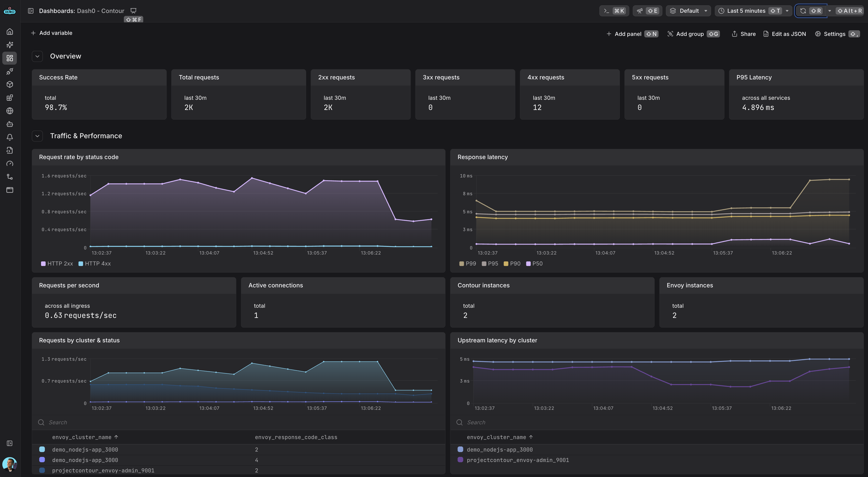Toggle HTTP 4xx legend series visibility
868x477 pixels.
pos(94,264)
